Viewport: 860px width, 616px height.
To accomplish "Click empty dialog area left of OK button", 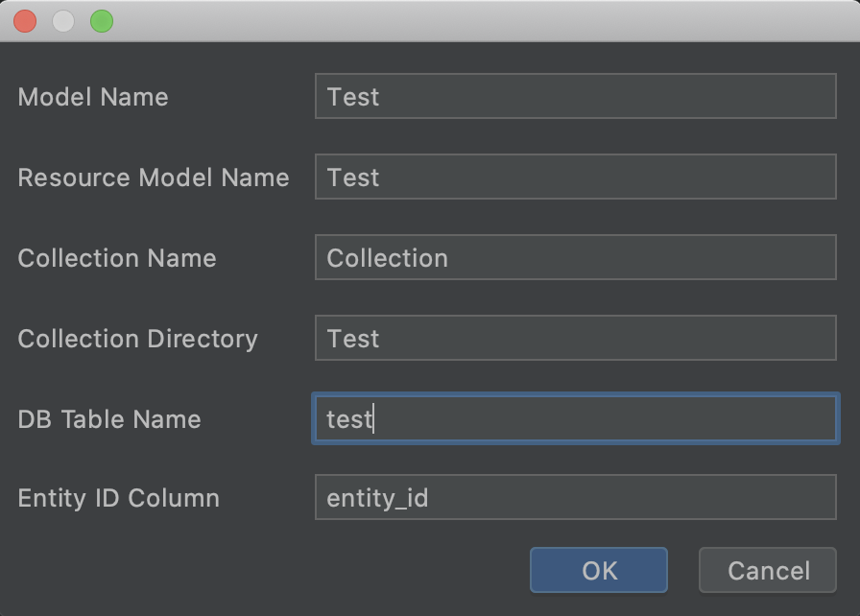I will [x=269, y=571].
